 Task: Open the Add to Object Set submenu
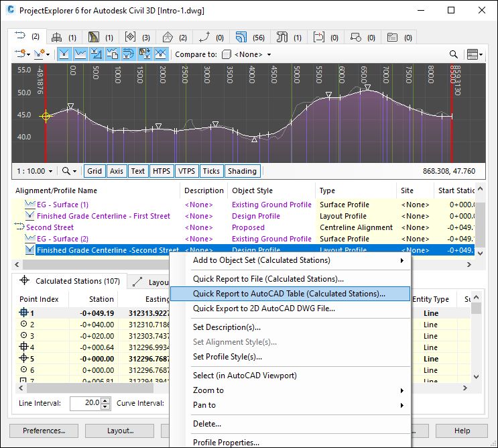290,260
